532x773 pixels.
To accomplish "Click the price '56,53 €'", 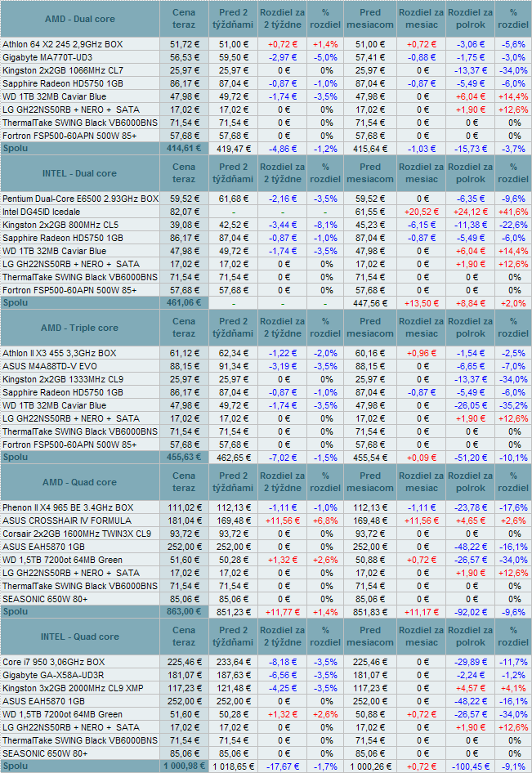I will click(x=184, y=57).
